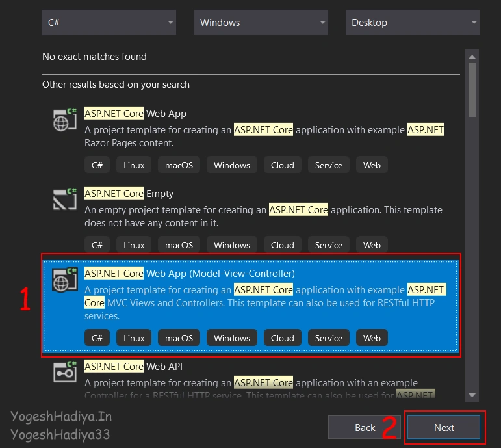501x448 pixels.
Task: Select the ASP.NET Core Web API title
Action: [x=133, y=366]
